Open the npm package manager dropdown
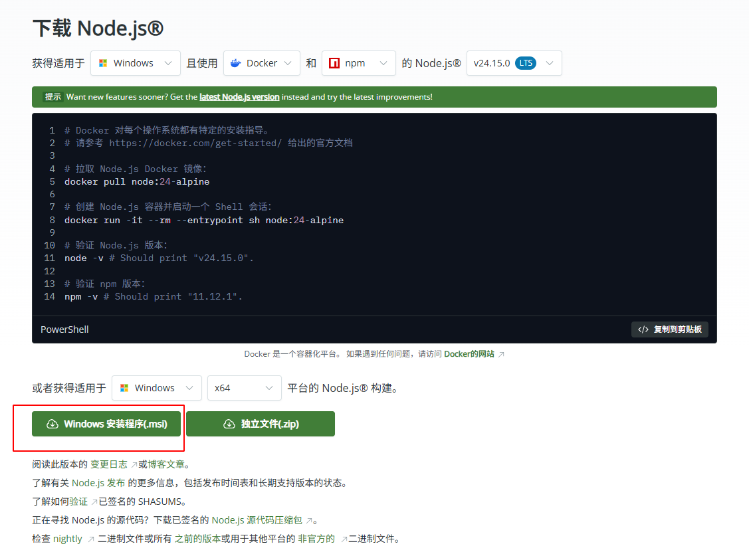The height and width of the screenshot is (560, 749). [x=359, y=63]
